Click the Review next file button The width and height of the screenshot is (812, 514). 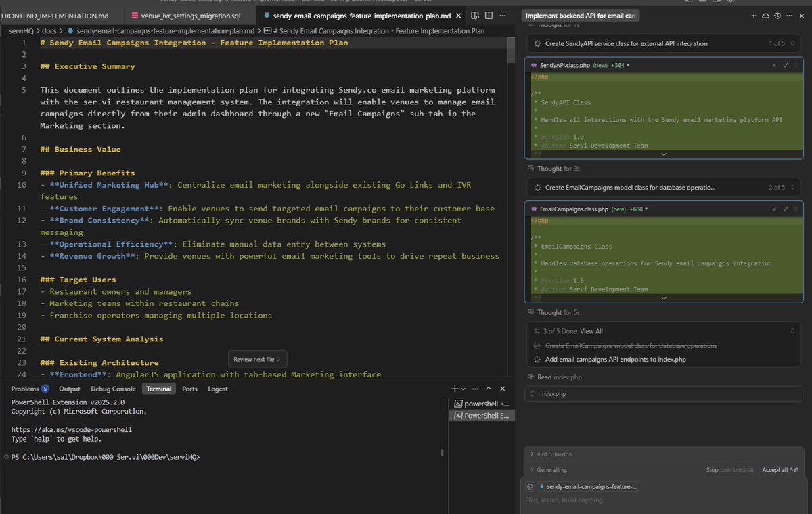tap(257, 359)
